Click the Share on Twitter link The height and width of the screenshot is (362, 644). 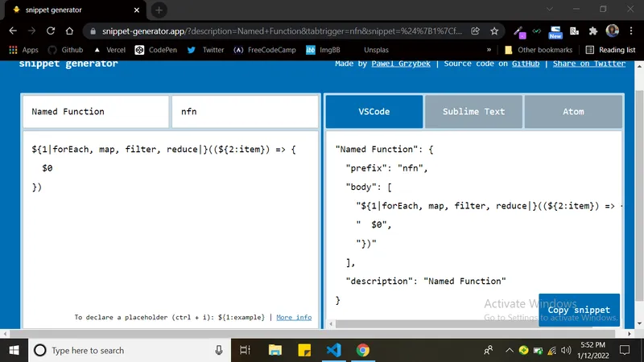(589, 64)
